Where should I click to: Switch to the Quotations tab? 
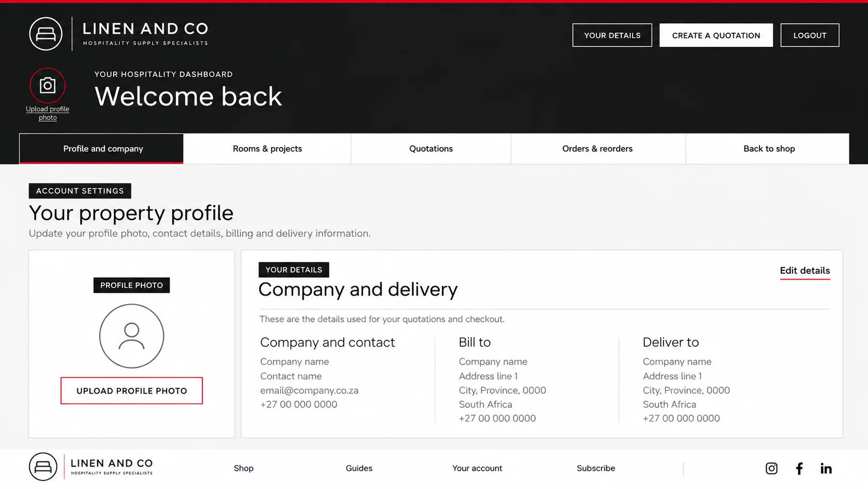coord(431,149)
